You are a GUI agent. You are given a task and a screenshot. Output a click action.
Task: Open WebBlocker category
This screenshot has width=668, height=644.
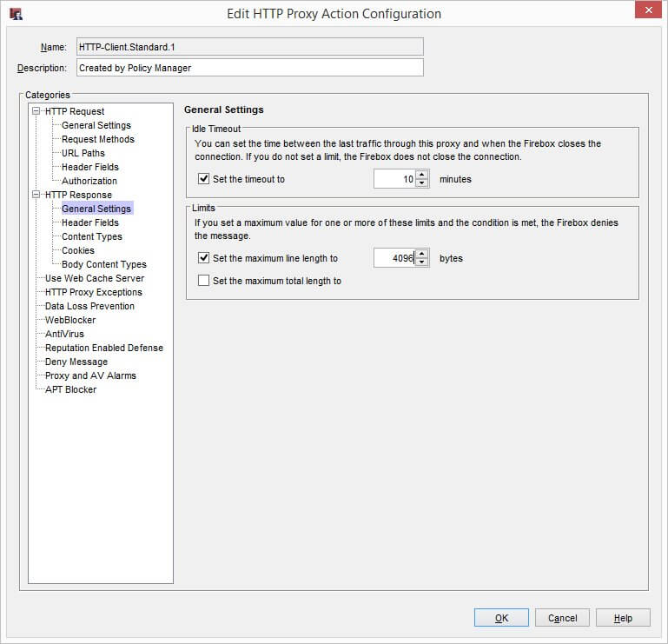tap(70, 320)
